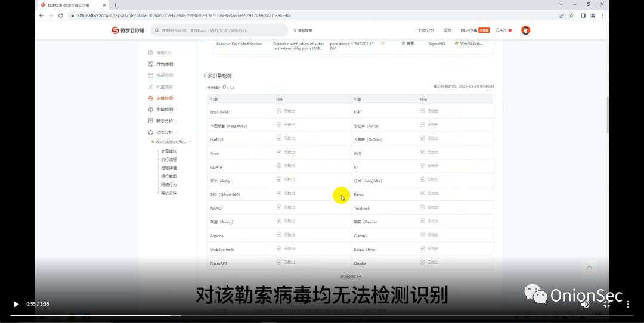This screenshot has height=323, width=644.
Task: Open Chrome's three-dot menu
Action: click(602, 15)
